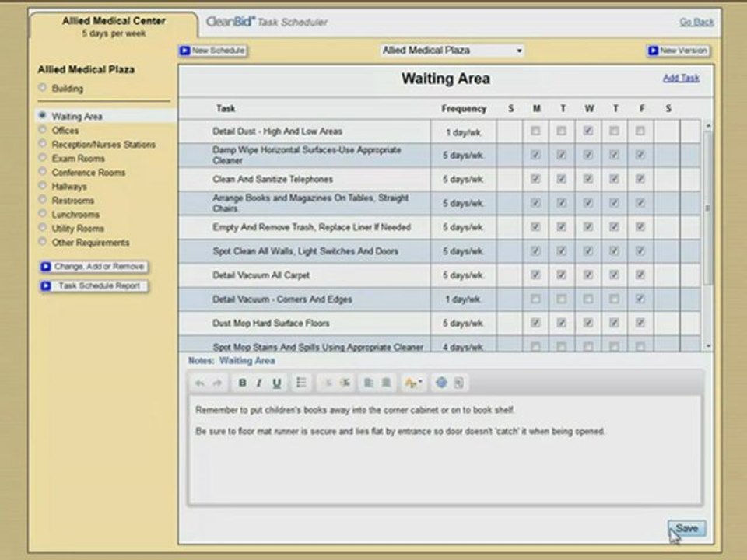This screenshot has height=560, width=747.
Task: Select the Lunchrooms area
Action: [42, 213]
